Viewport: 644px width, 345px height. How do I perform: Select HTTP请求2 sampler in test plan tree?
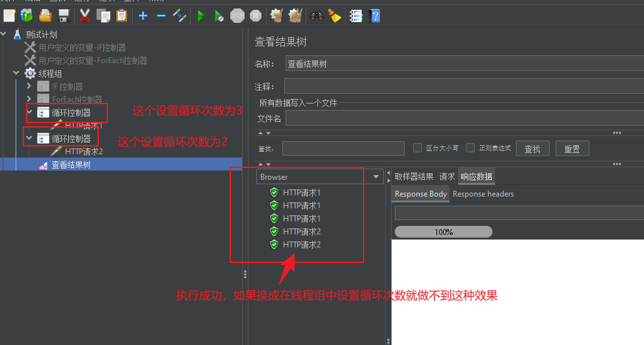[84, 152]
